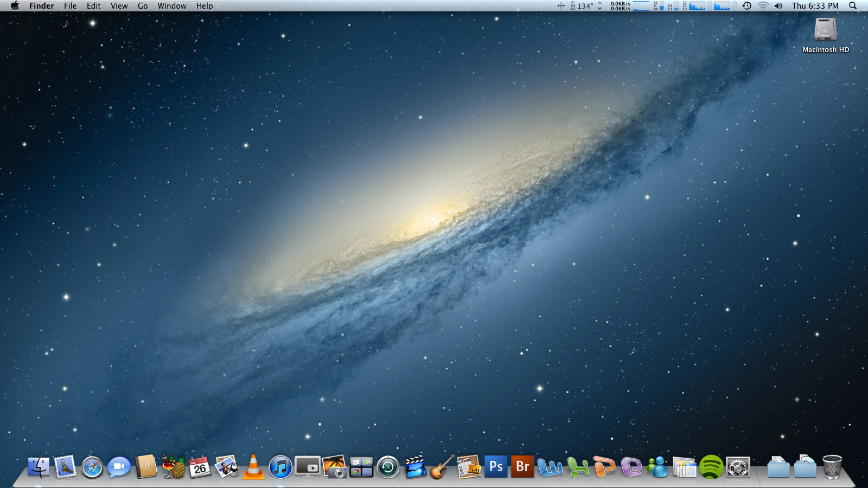The image size is (868, 488).
Task: Launch the Mail stamp icon in Dock
Action: tap(65, 467)
